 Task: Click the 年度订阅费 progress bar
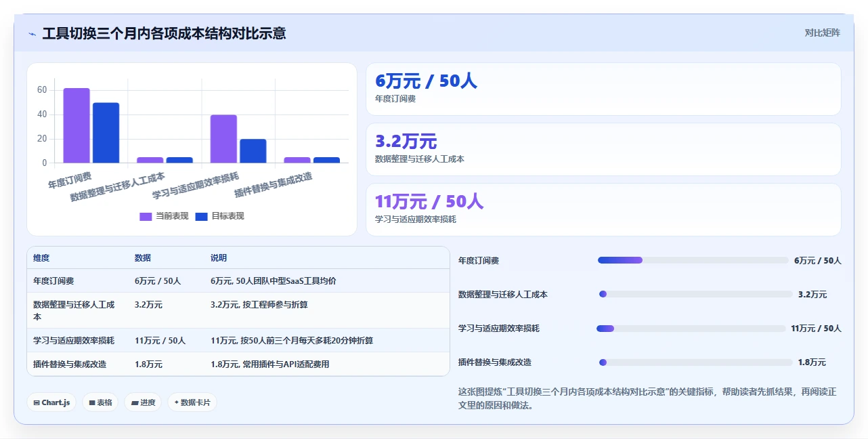pyautogui.click(x=693, y=260)
